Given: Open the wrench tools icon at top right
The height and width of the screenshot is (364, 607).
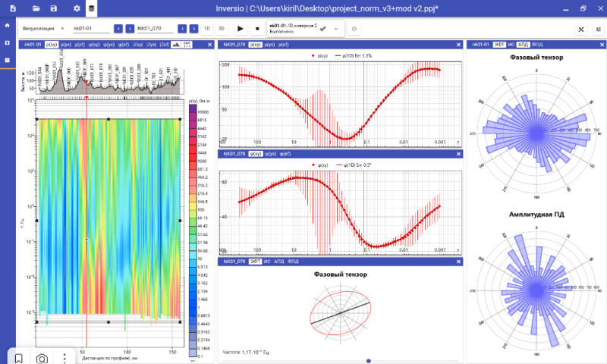Looking at the screenshot, I should 581,29.
